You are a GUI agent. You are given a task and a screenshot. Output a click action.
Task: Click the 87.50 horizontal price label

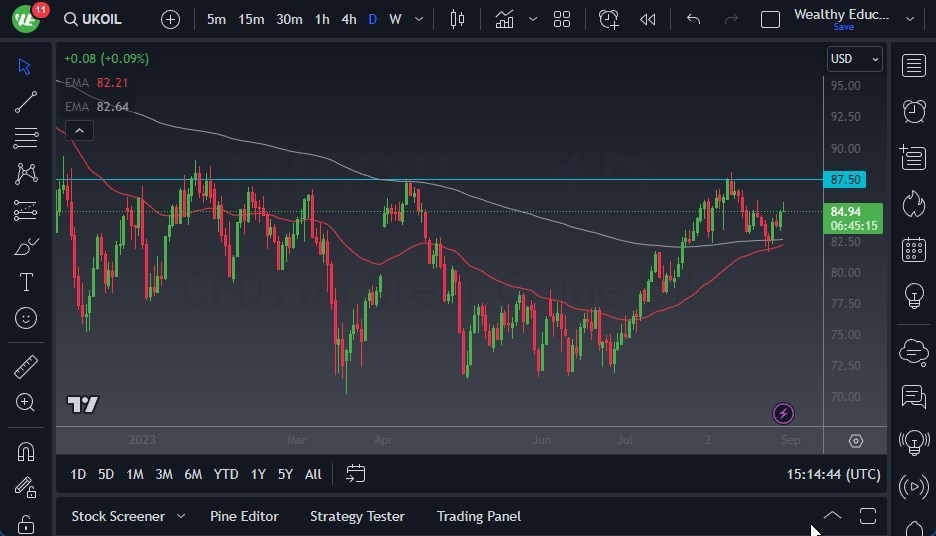[845, 180]
